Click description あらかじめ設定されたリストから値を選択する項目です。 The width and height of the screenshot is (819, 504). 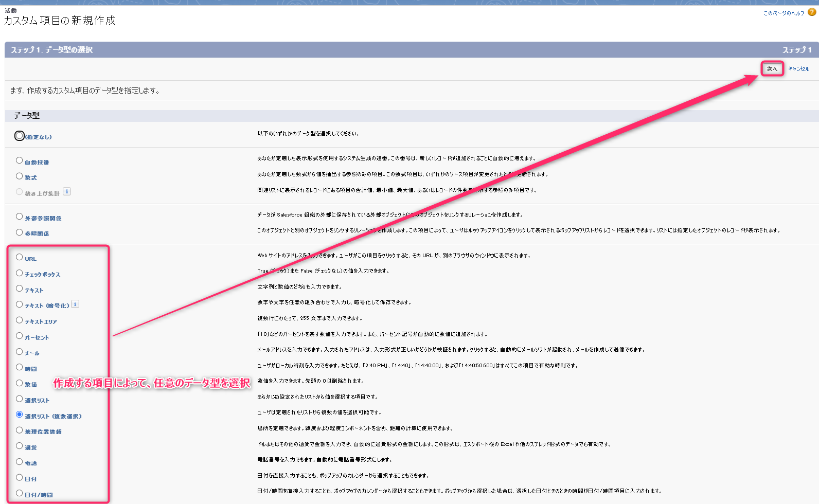coord(317,397)
